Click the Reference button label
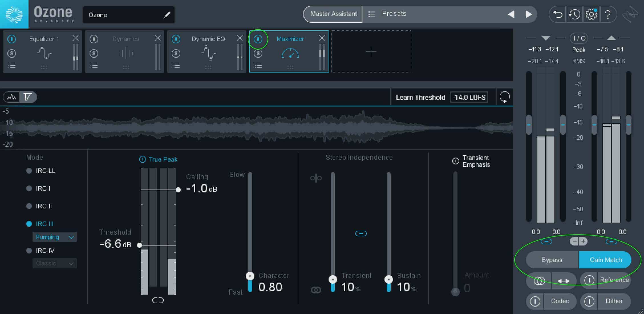This screenshot has height=314, width=644. [614, 280]
